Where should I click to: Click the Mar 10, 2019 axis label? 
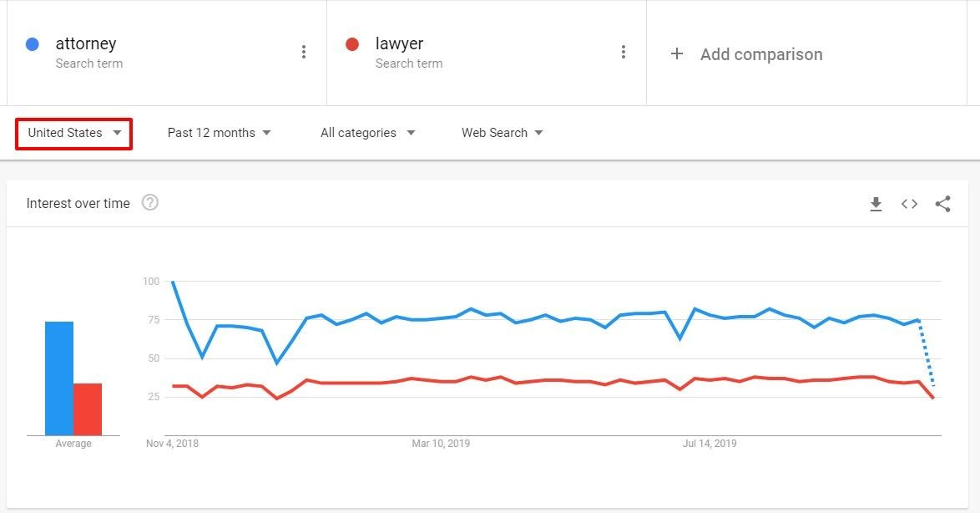[441, 444]
